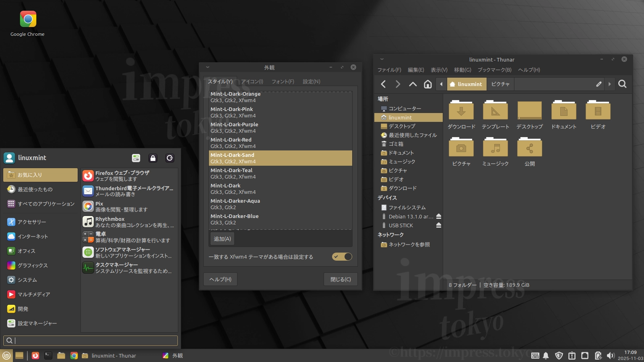Open ブックマーク(B) menu in Thunar
The width and height of the screenshot is (644, 362).
click(x=494, y=70)
